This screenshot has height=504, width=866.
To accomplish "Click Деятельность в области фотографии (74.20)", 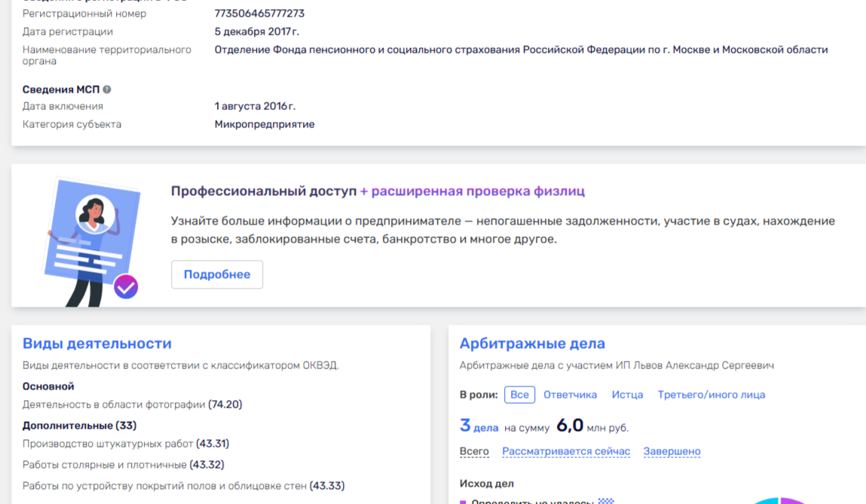I will [x=132, y=405].
